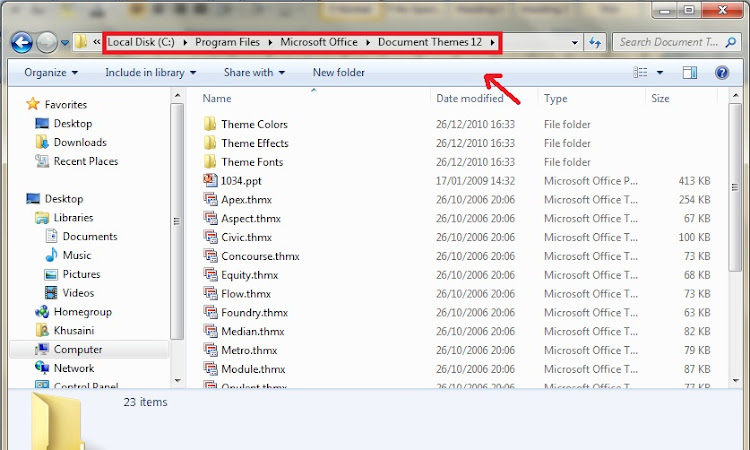The image size is (750, 450).
Task: Select the Apex.thmx file icon
Action: pyautogui.click(x=210, y=199)
